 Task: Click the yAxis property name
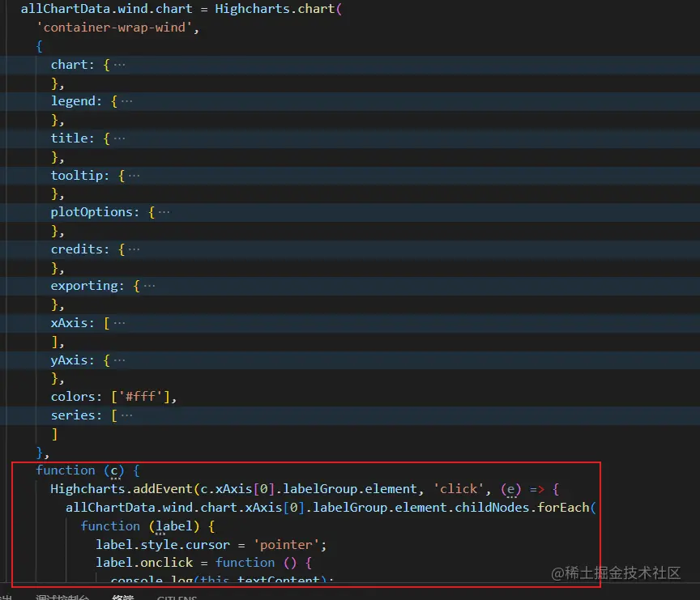(x=69, y=360)
